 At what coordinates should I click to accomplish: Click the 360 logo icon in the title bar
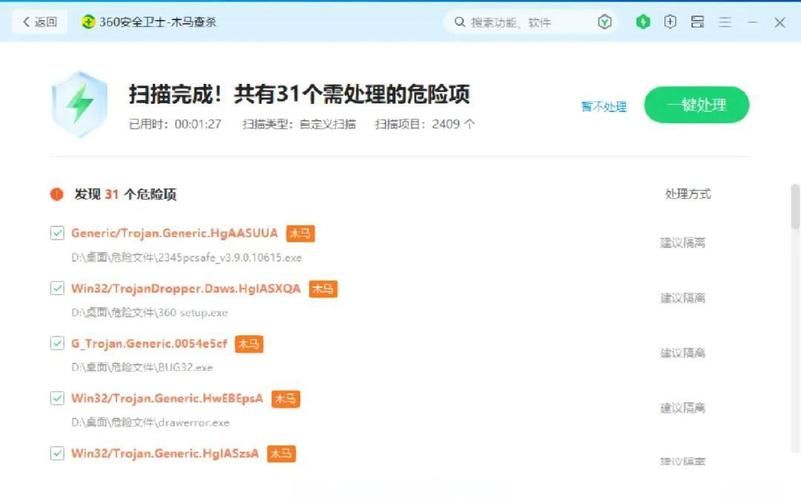click(x=88, y=22)
